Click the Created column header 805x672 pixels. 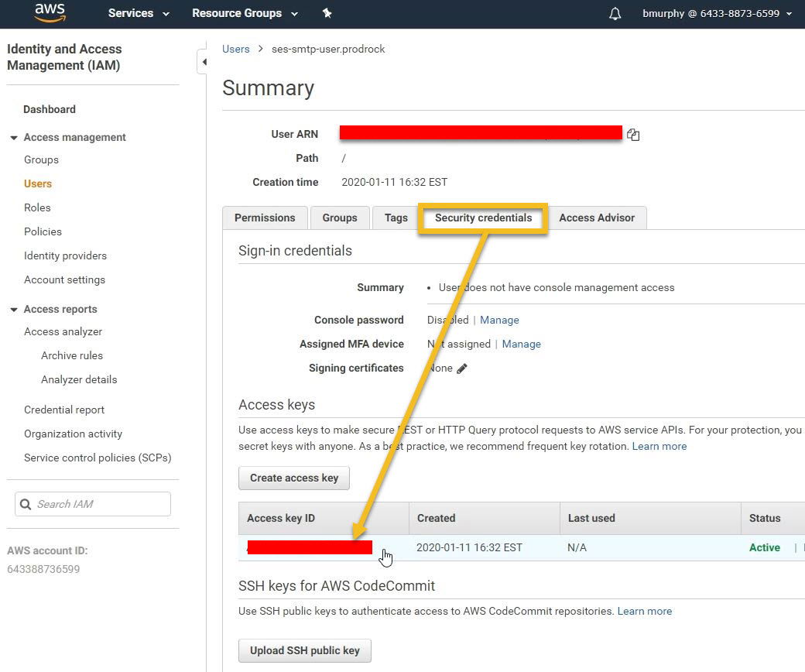484,519
